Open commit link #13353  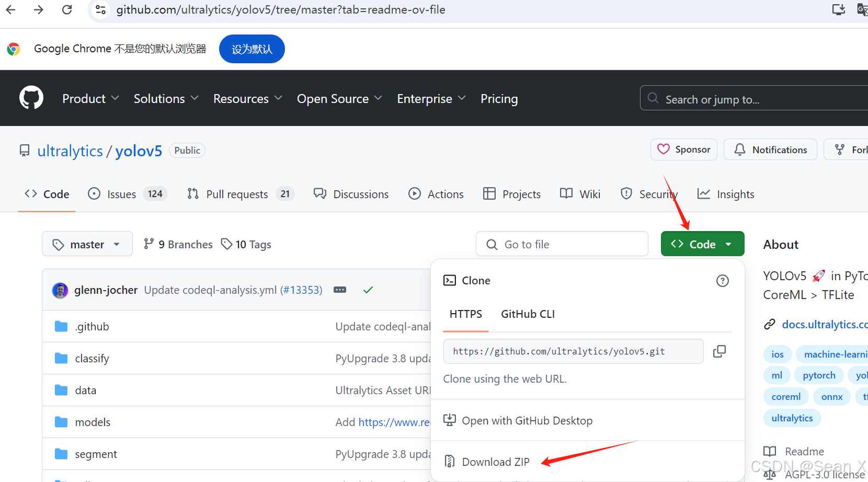click(x=301, y=290)
